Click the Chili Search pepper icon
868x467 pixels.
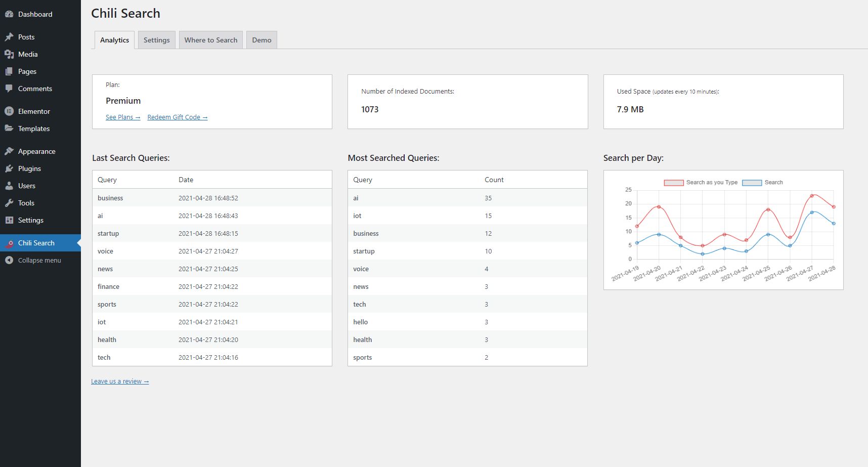point(9,243)
